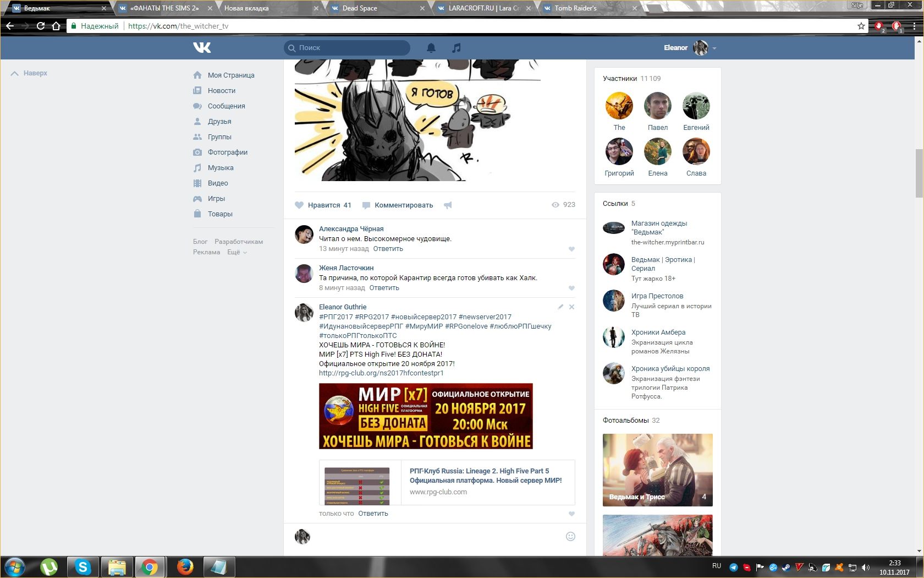Click the Telegram tray icon
924x578 pixels.
[733, 567]
